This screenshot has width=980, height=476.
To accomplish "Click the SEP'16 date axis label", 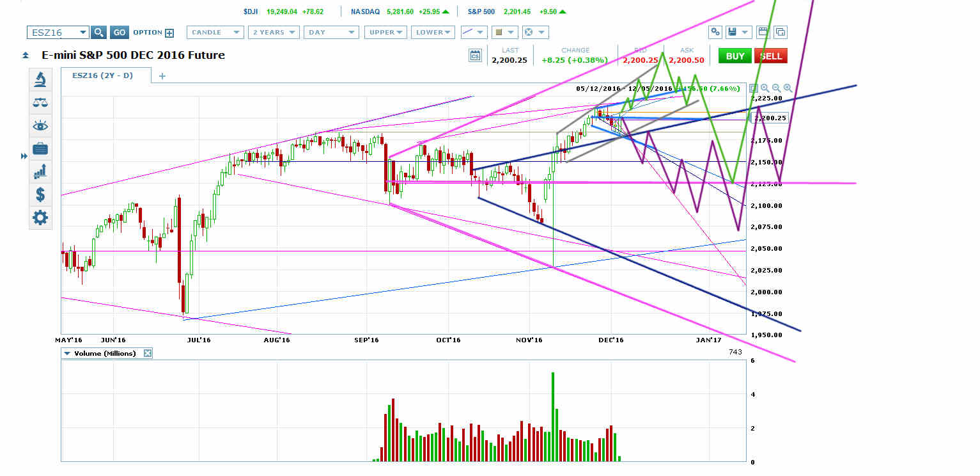I will tap(367, 340).
